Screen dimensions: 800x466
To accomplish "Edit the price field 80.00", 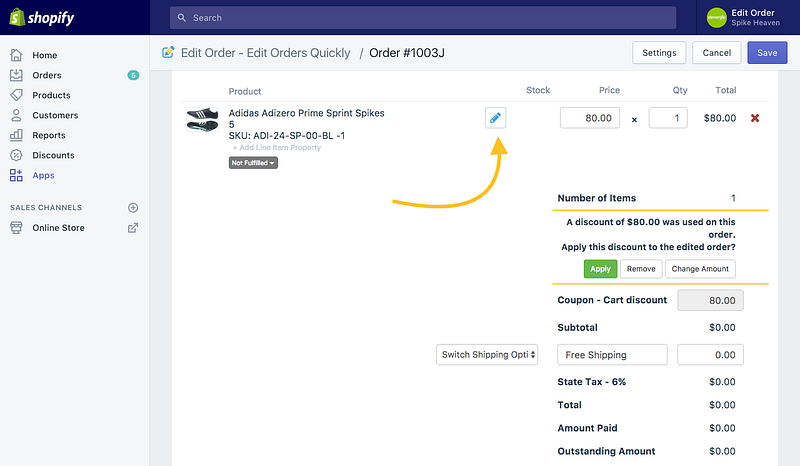I will (x=589, y=118).
